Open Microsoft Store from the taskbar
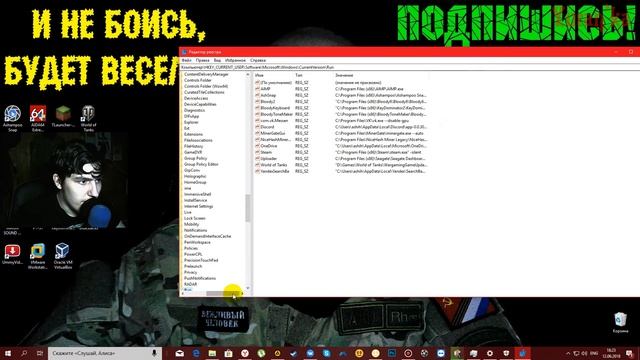The image size is (640, 360). coord(229,353)
